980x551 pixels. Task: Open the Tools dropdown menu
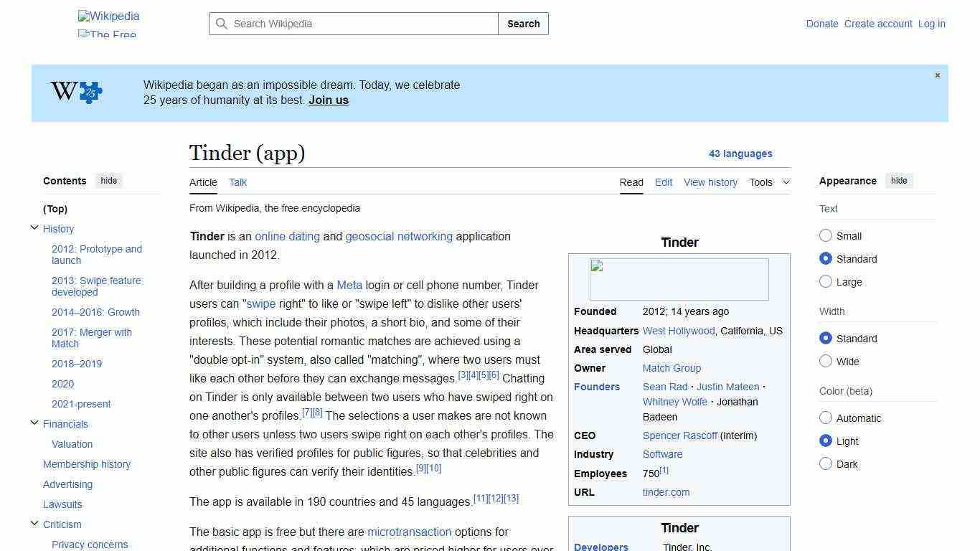coord(769,182)
